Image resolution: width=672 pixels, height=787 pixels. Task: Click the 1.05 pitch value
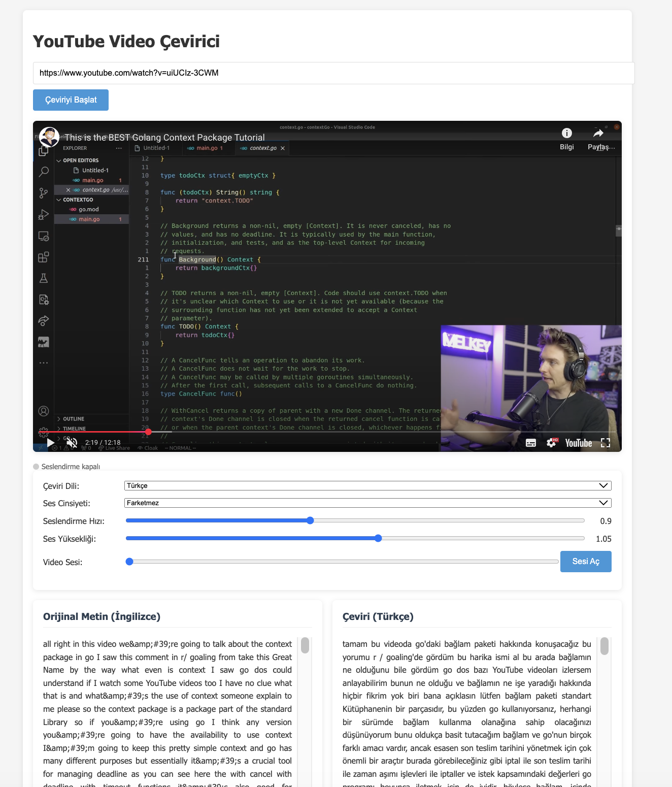(x=603, y=539)
